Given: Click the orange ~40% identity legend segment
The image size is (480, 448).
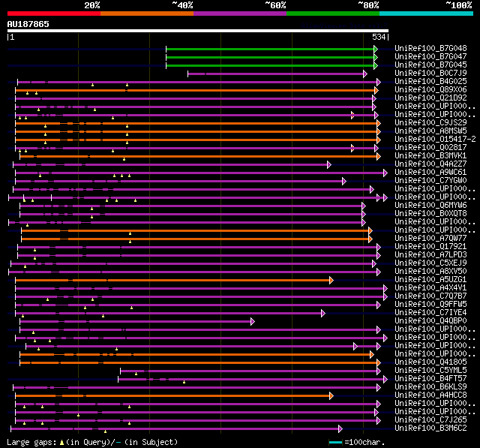Looking at the screenshot, I should tap(147, 14).
